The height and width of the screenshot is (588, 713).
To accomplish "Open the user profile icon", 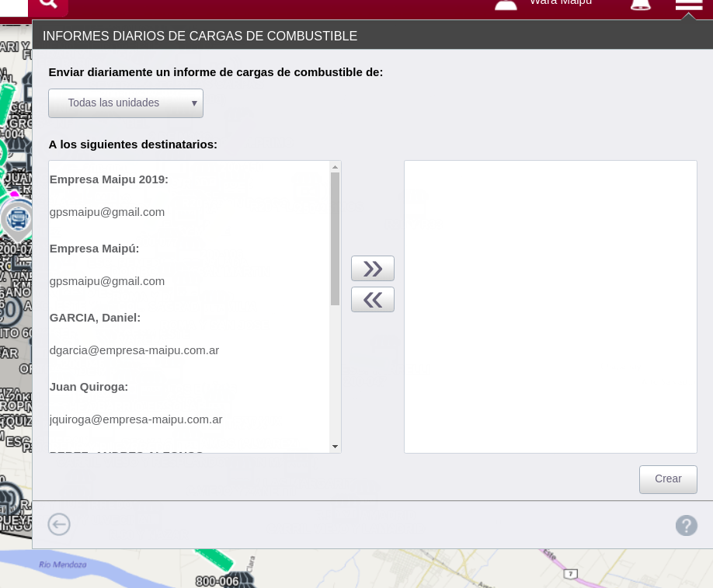I will pyautogui.click(x=506, y=5).
